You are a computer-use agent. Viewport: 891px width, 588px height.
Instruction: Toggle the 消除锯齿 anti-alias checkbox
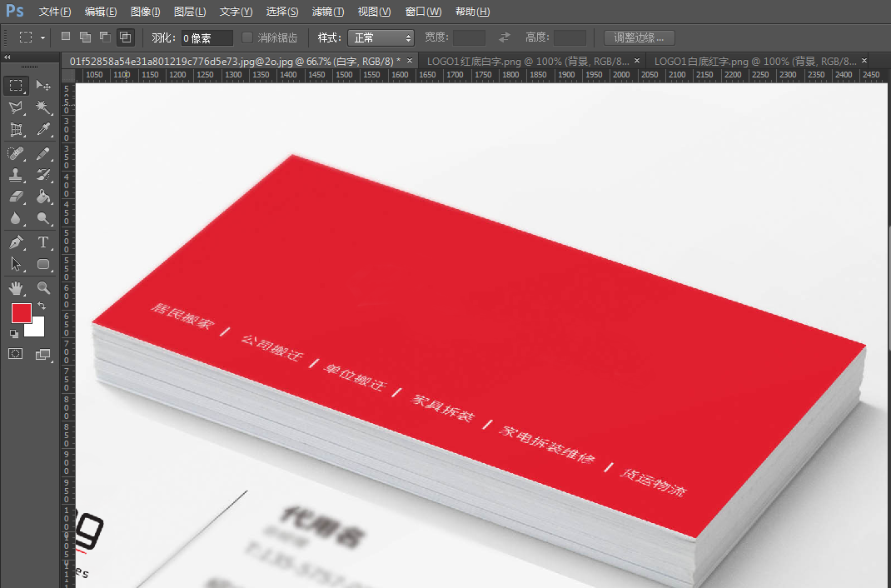[x=247, y=37]
